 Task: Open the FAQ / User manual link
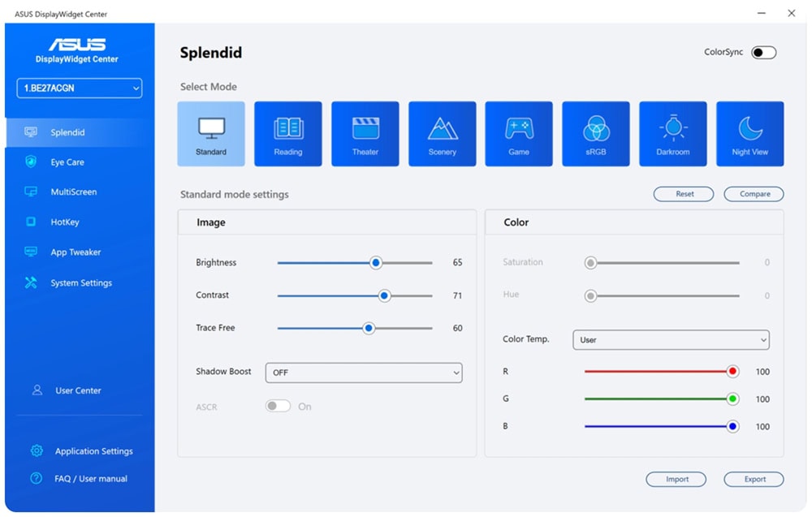[x=90, y=479]
